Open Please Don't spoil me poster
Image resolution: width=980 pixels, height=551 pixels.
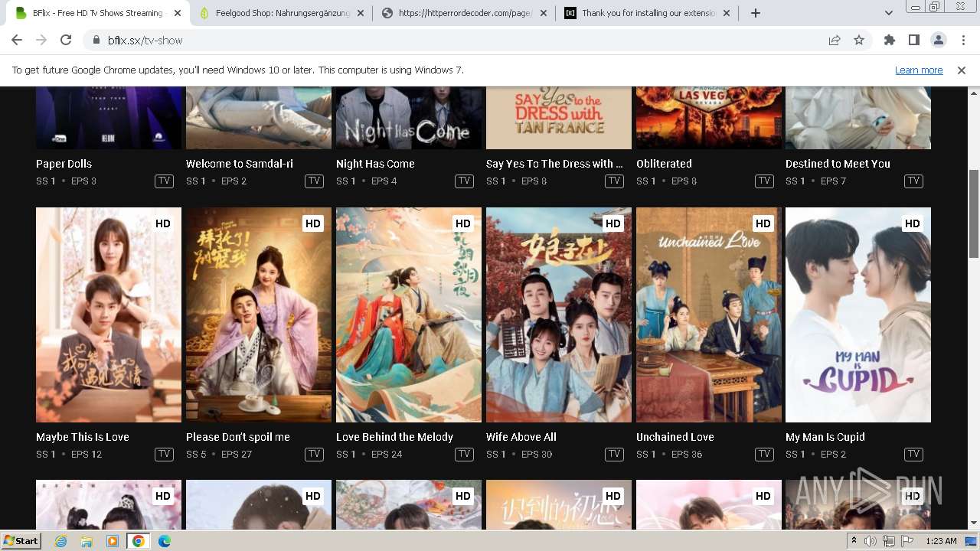pos(259,315)
